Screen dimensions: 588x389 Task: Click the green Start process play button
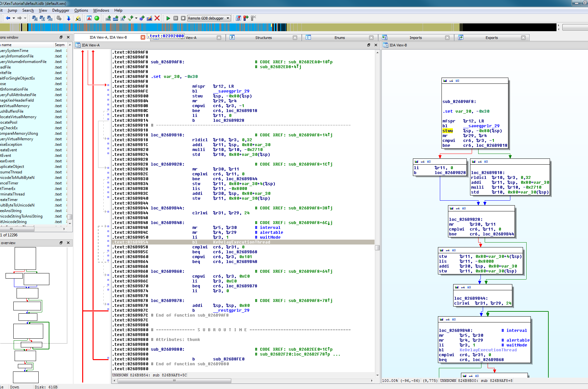tap(168, 18)
